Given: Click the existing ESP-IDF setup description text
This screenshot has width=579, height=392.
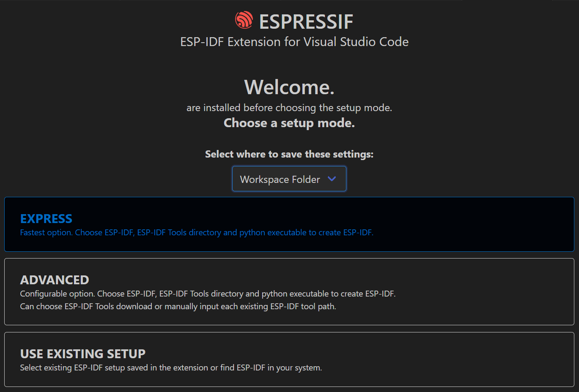Looking at the screenshot, I should point(171,367).
